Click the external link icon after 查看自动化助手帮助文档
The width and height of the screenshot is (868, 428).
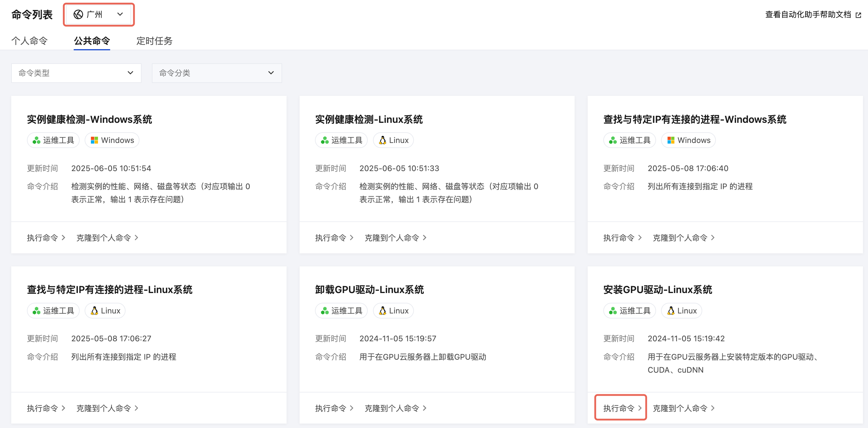point(858,15)
